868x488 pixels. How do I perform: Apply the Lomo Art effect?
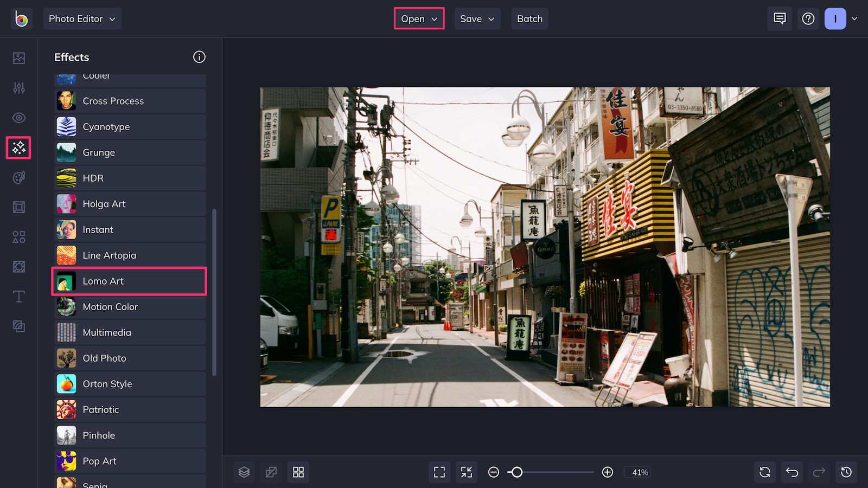click(129, 281)
